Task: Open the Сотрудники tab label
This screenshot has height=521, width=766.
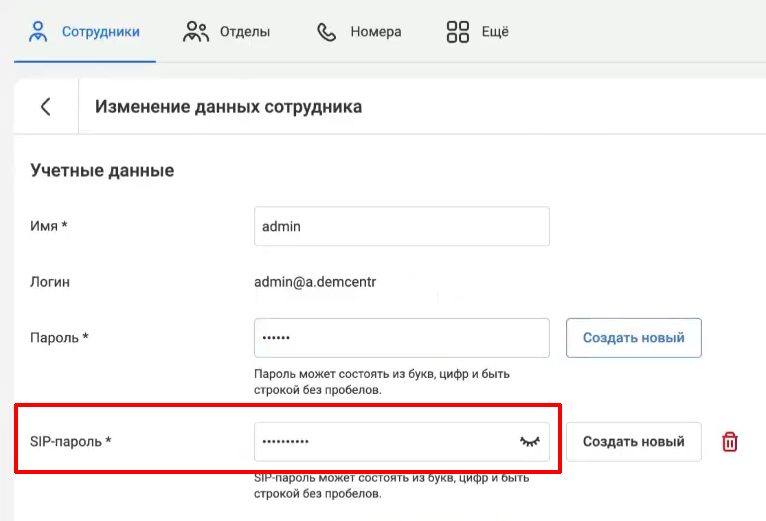Action: click(100, 31)
